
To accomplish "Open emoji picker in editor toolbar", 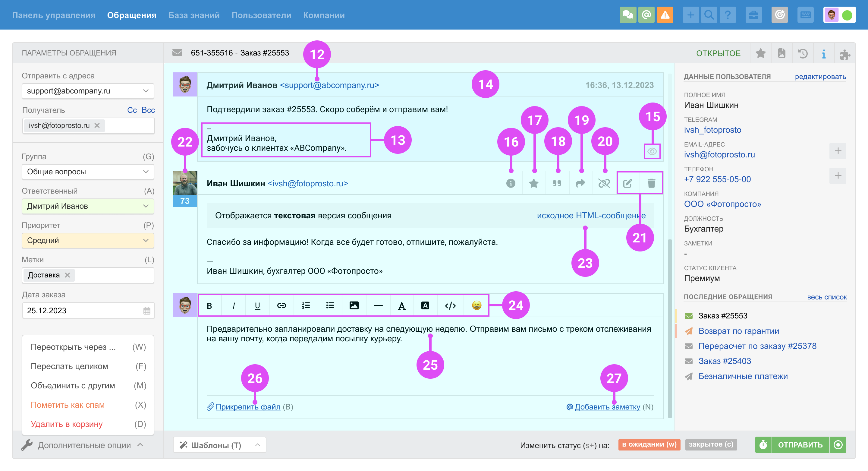I will pyautogui.click(x=476, y=305).
